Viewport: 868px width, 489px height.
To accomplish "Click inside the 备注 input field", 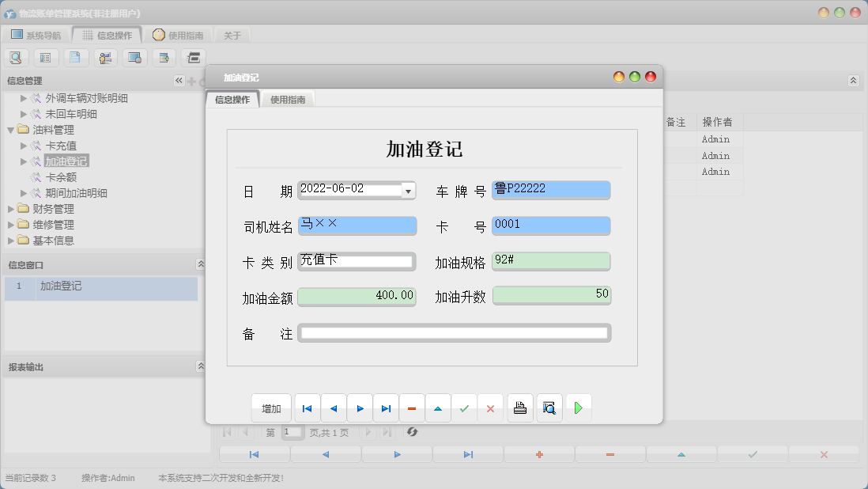I will (455, 333).
